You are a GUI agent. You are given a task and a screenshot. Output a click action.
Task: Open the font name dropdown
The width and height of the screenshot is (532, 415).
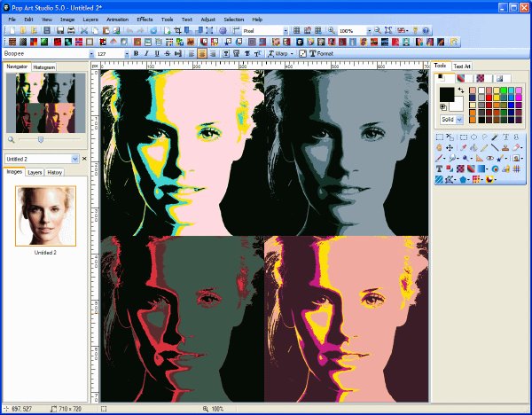(x=91, y=53)
